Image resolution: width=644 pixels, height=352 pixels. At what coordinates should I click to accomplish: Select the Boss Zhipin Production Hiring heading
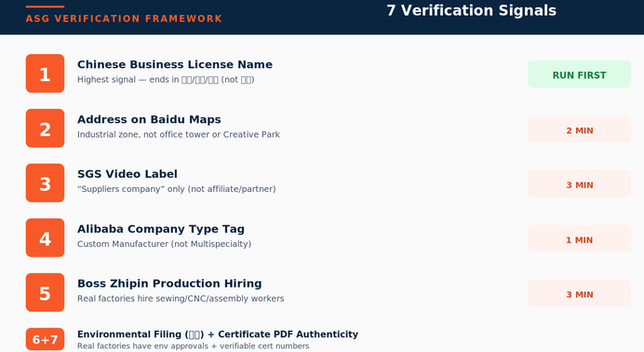click(169, 283)
